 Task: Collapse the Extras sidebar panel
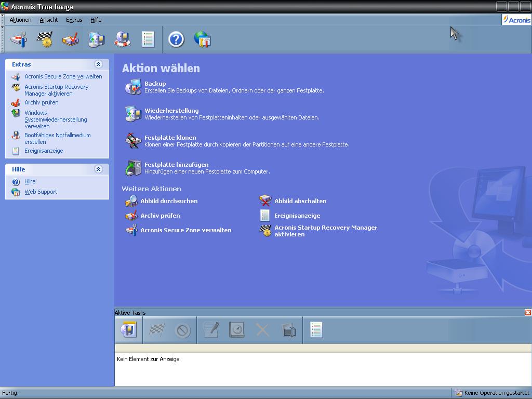coord(98,64)
